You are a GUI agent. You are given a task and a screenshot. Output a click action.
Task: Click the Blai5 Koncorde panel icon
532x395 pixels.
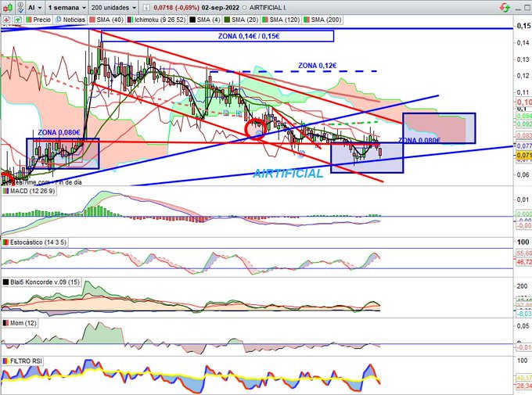(5, 282)
